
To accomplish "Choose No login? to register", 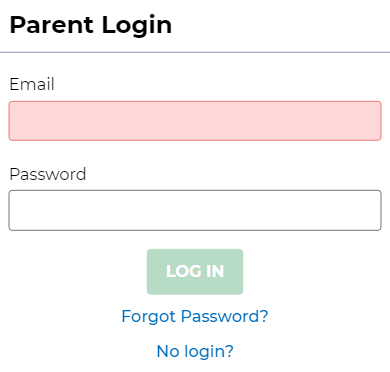I will (195, 351).
